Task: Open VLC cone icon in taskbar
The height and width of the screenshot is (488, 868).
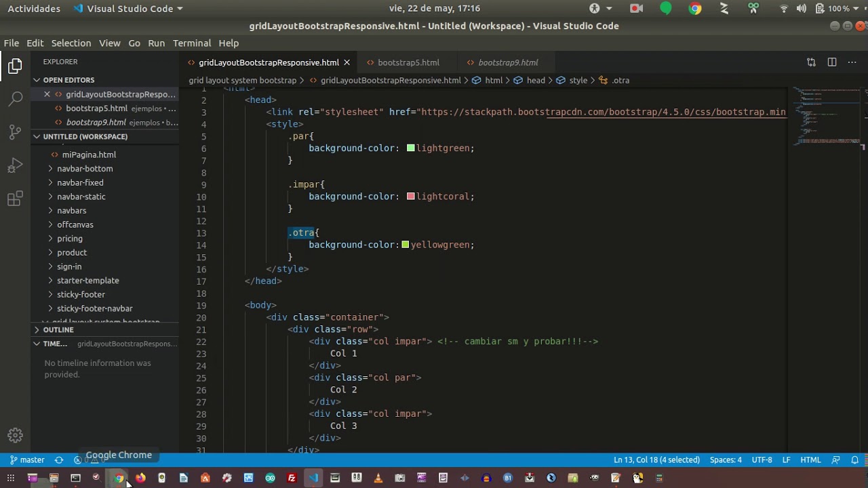Action: [x=378, y=478]
